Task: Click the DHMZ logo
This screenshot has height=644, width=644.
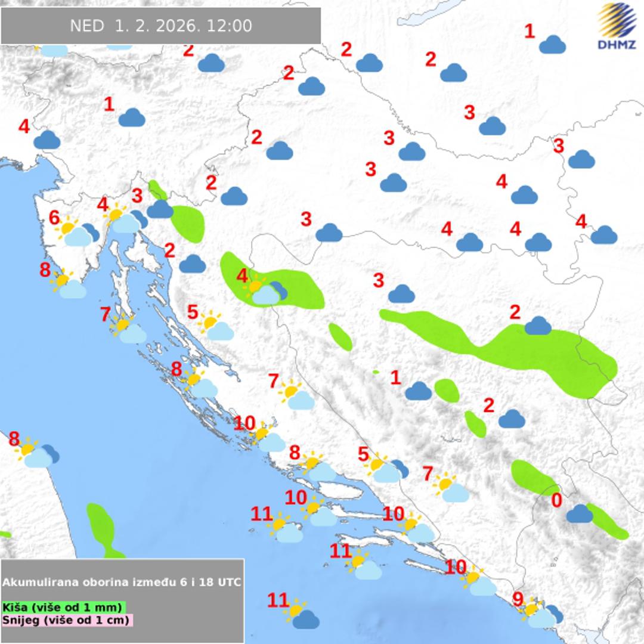Action: tap(617, 27)
